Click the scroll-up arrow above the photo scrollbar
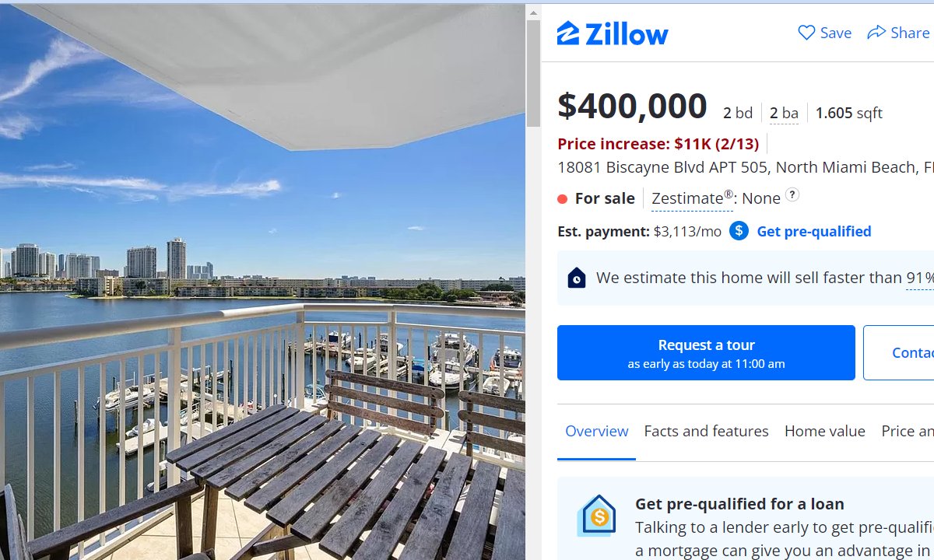 point(533,12)
